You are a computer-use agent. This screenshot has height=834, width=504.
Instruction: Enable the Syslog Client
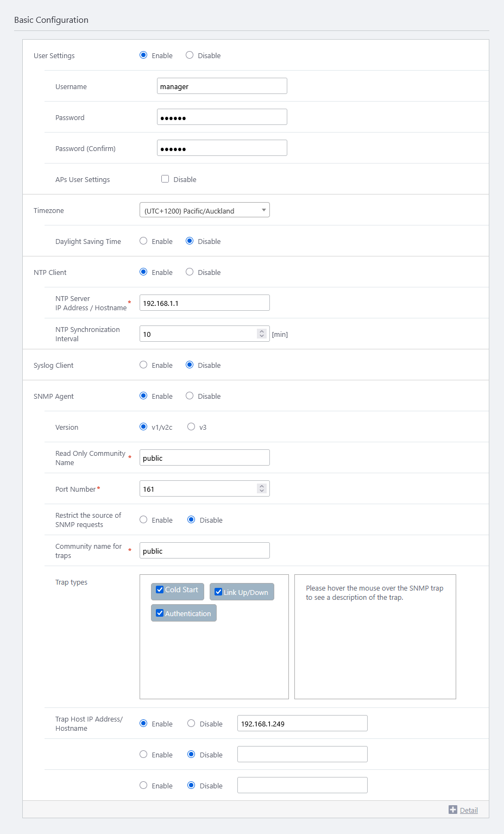(143, 365)
